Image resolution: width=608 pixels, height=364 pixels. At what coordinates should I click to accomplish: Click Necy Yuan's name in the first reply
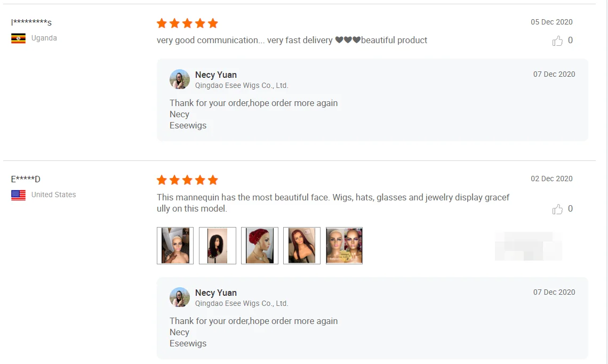click(216, 75)
